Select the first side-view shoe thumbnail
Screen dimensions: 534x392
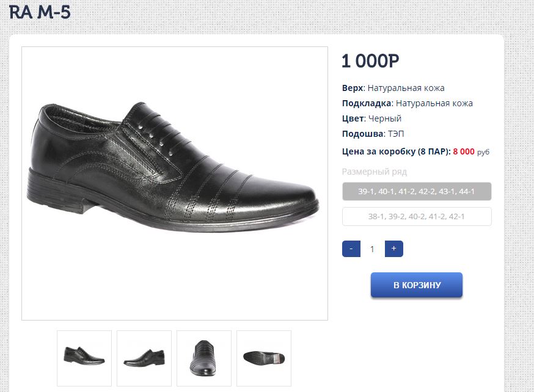pos(84,358)
